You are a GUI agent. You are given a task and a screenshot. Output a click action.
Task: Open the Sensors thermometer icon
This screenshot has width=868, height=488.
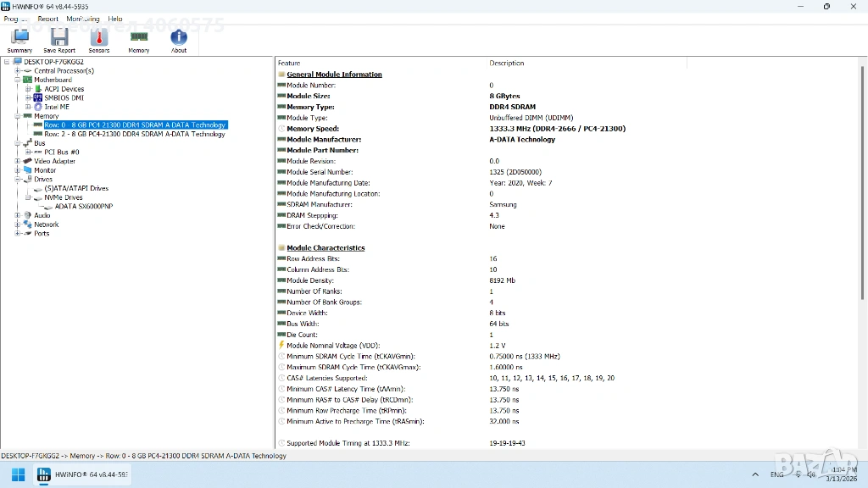pyautogui.click(x=99, y=39)
